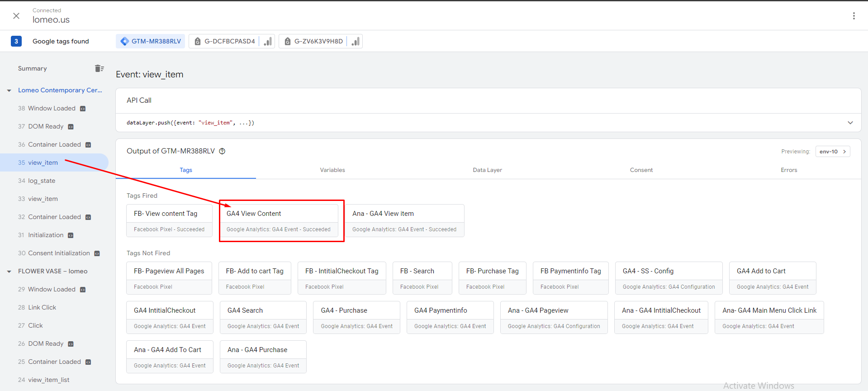Open the Consent tab

point(641,170)
